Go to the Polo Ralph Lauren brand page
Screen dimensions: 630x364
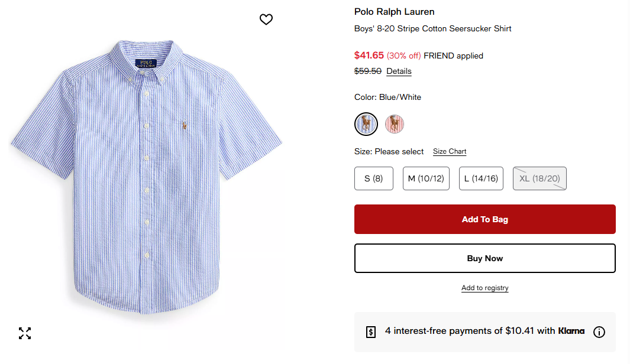click(394, 12)
